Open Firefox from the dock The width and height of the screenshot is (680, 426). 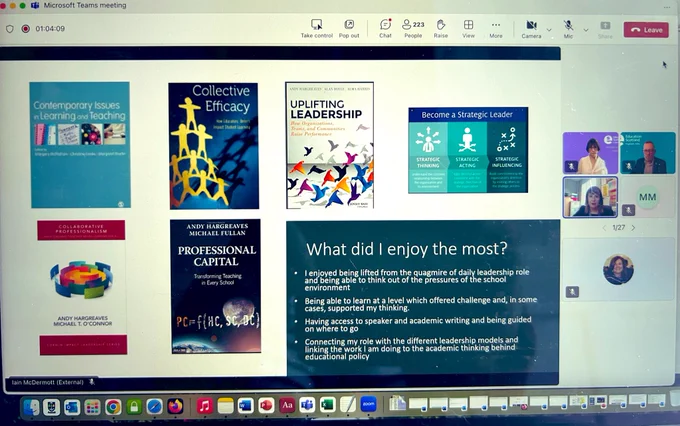[x=175, y=406]
